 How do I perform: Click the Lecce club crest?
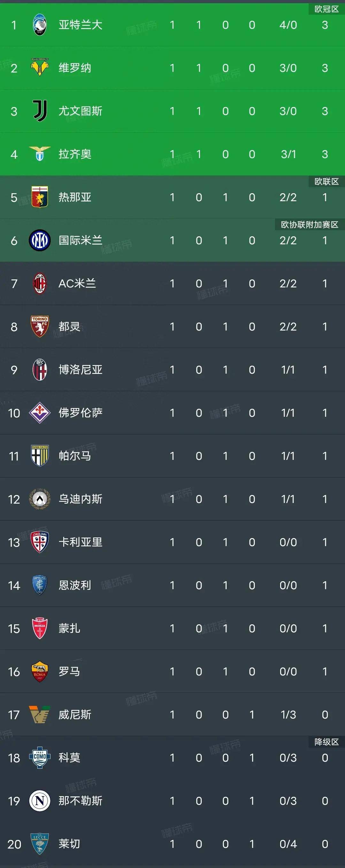[39, 844]
